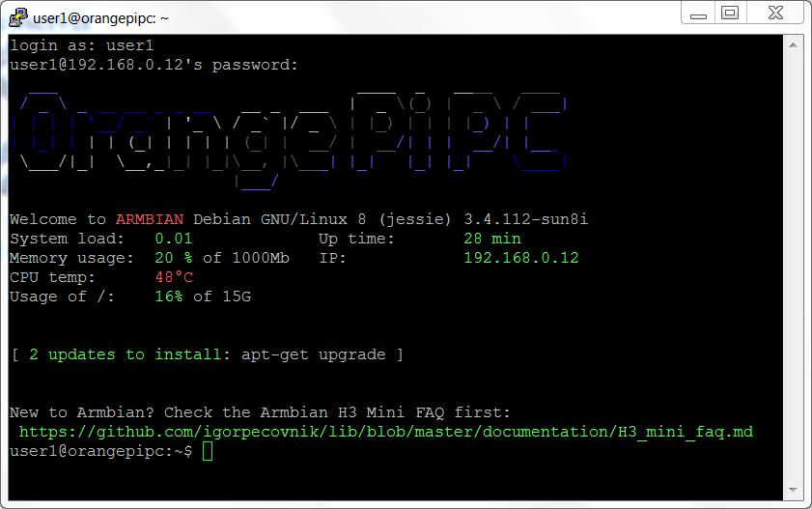The width and height of the screenshot is (812, 509).
Task: Click the green terminal cursor block
Action: (207, 451)
